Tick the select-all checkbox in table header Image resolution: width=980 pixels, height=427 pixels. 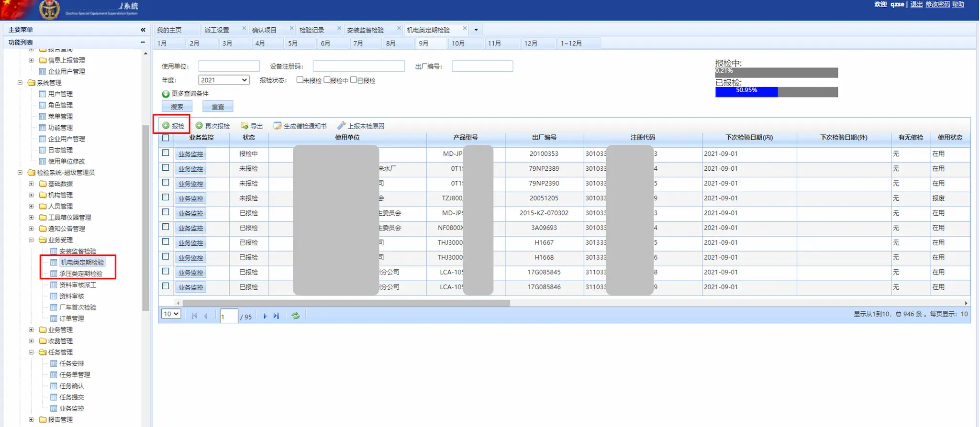pyautogui.click(x=166, y=138)
